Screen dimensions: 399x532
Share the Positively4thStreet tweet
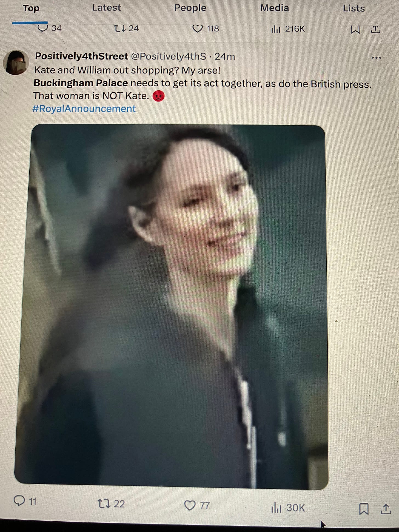point(386,509)
